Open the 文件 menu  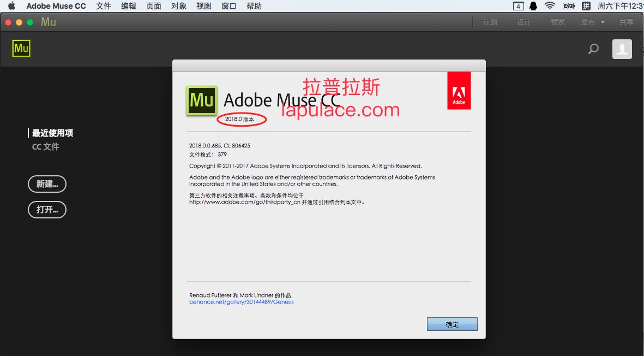[104, 6]
